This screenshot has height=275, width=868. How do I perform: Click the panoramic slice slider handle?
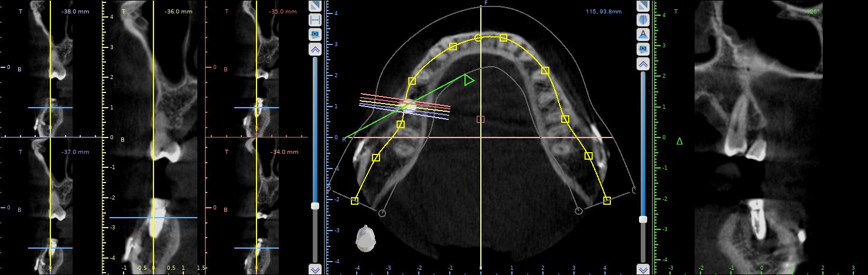pos(643,219)
